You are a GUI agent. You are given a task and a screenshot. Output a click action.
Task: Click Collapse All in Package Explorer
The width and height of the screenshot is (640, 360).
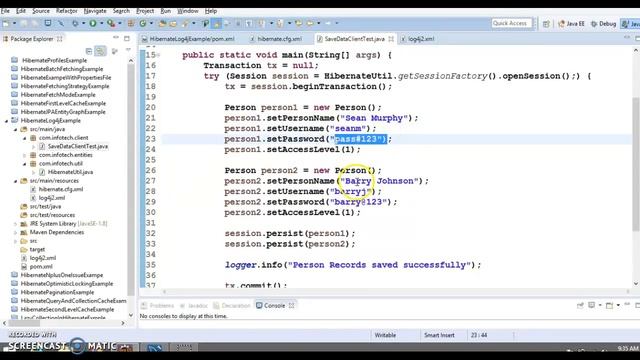[89, 51]
